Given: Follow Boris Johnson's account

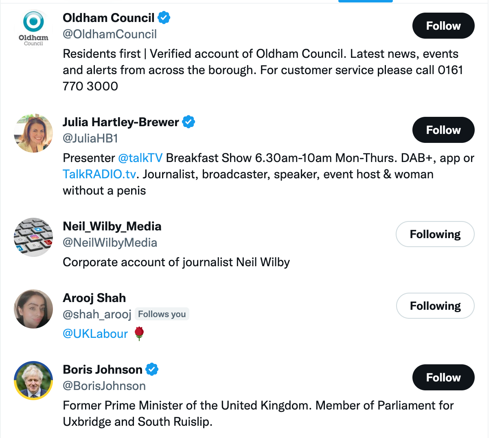Looking at the screenshot, I should (x=443, y=377).
